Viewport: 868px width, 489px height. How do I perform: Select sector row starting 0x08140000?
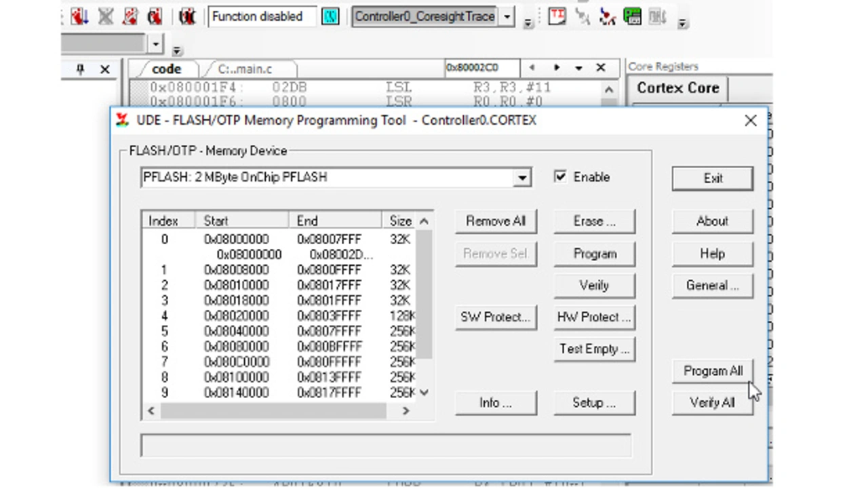click(279, 393)
